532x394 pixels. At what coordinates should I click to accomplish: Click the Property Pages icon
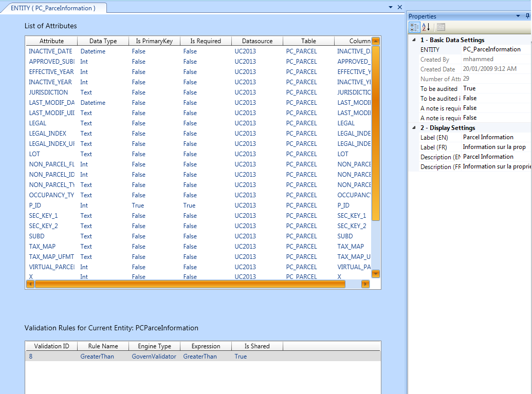[441, 27]
